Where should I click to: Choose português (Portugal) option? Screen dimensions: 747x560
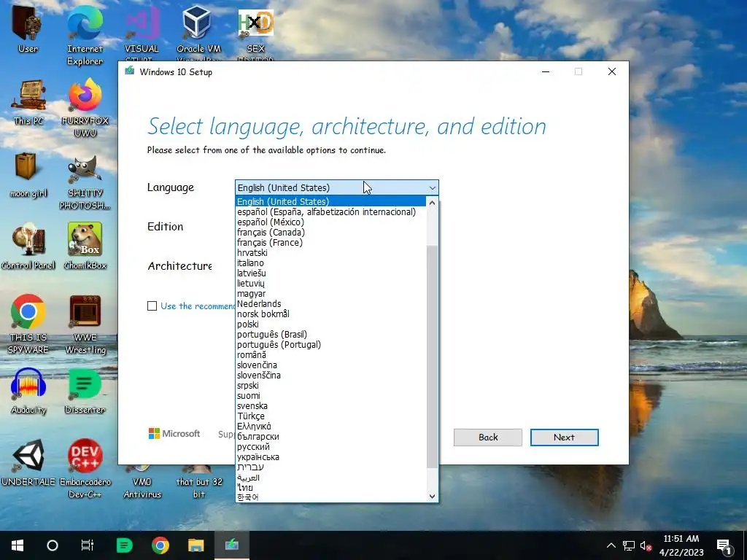[x=330, y=345]
